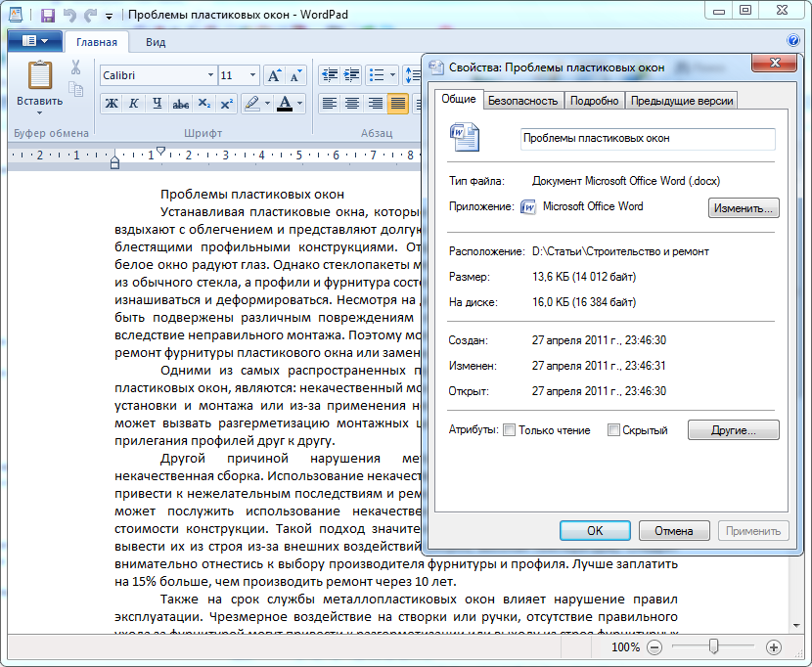This screenshot has height=667, width=812.
Task: Expand the font size dropdown
Action: point(253,75)
